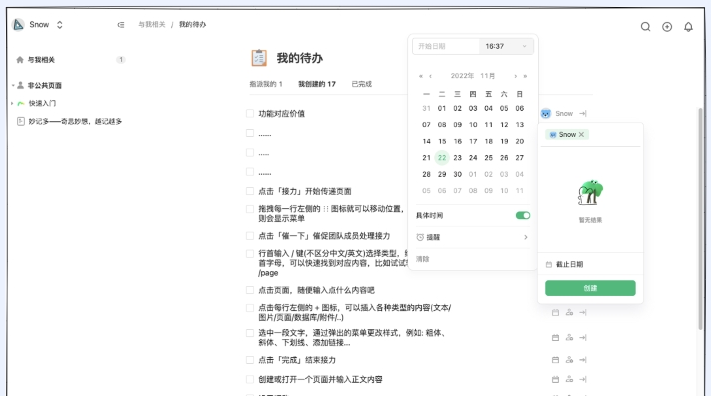The width and height of the screenshot is (711, 396).
Task: Switch to the 指派我的 1 tab
Action: 266,84
